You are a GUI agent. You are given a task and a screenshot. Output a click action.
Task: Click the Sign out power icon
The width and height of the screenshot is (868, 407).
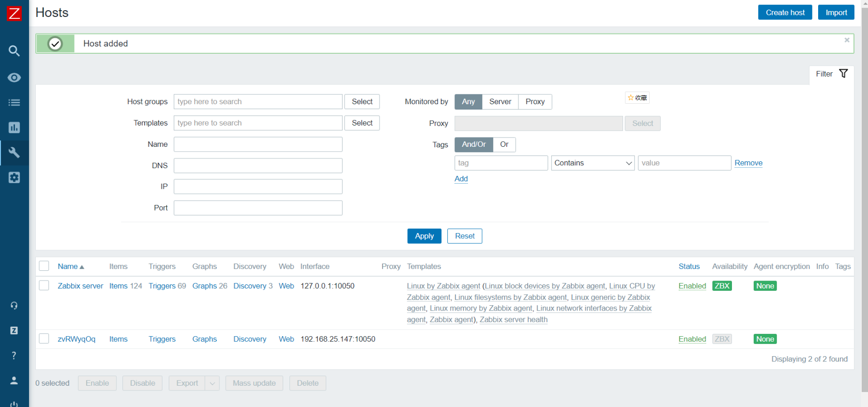click(x=14, y=404)
